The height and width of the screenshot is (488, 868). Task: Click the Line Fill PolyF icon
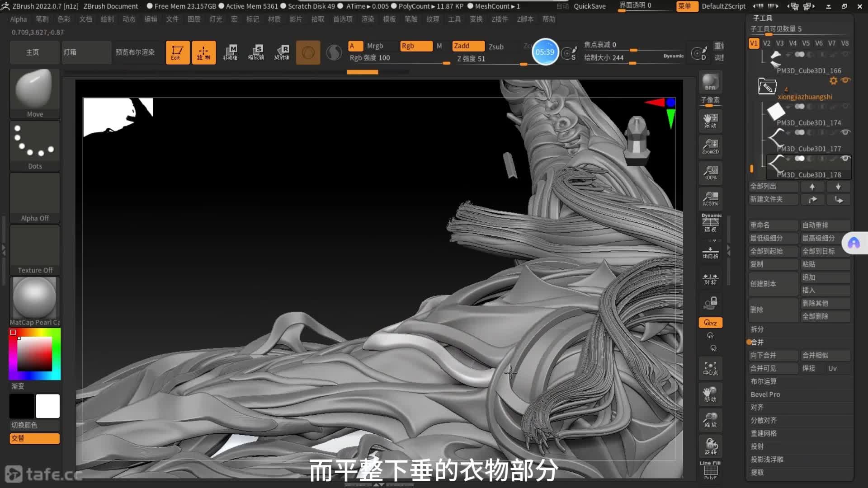[x=710, y=471]
